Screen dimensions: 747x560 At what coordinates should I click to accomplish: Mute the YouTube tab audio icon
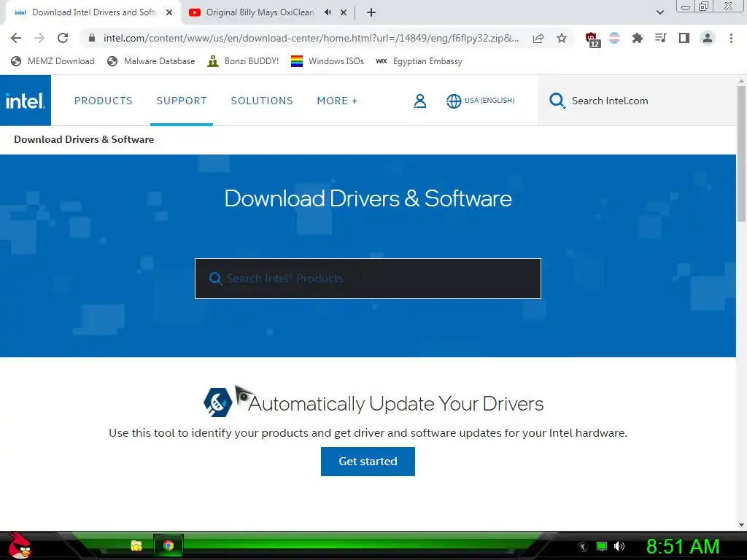[x=328, y=12]
